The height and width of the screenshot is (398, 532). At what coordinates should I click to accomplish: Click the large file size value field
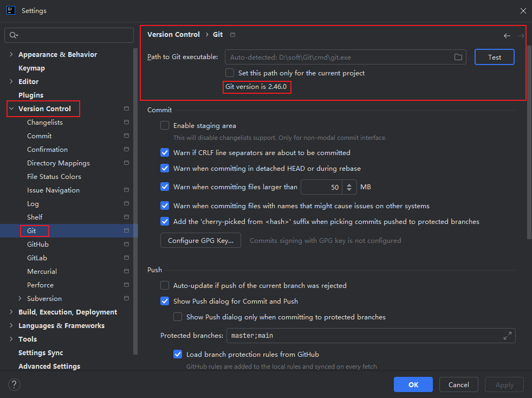pyautogui.click(x=321, y=187)
